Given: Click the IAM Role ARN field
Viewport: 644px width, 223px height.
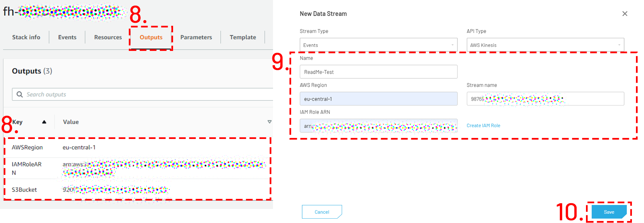Looking at the screenshot, I should (378, 126).
